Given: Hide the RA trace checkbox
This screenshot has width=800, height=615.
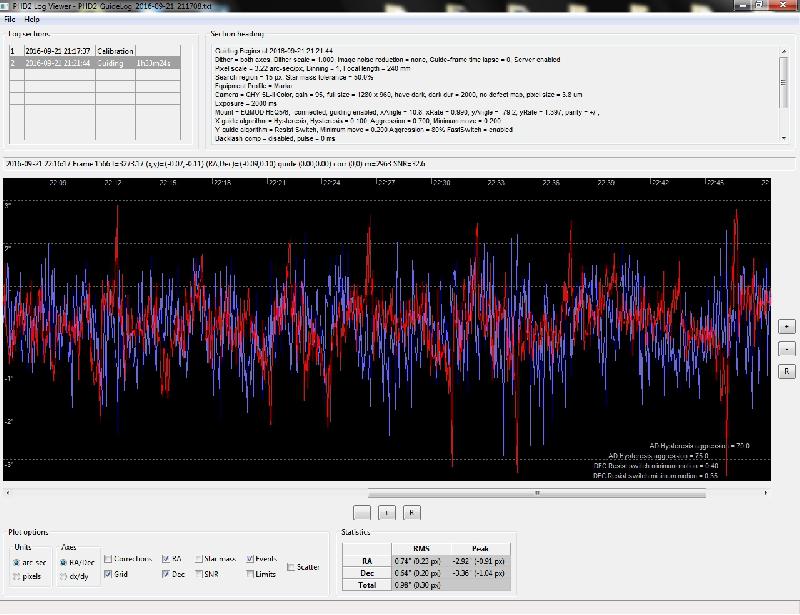Looking at the screenshot, I should 165,560.
